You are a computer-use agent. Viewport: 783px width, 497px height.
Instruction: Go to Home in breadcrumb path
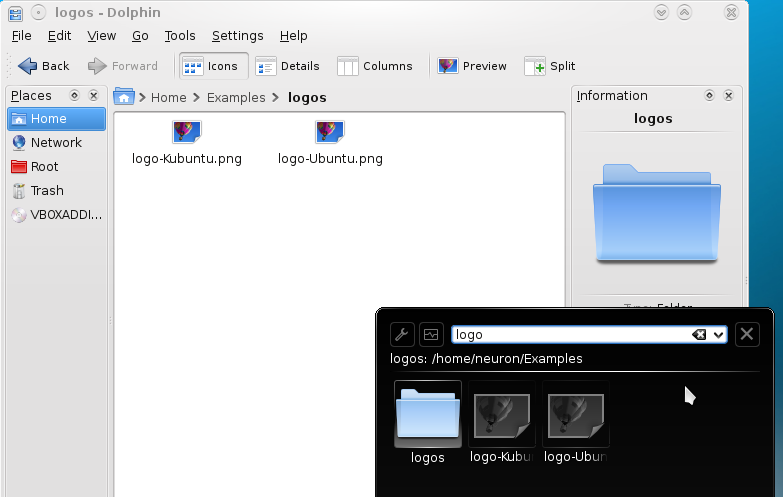coord(168,97)
